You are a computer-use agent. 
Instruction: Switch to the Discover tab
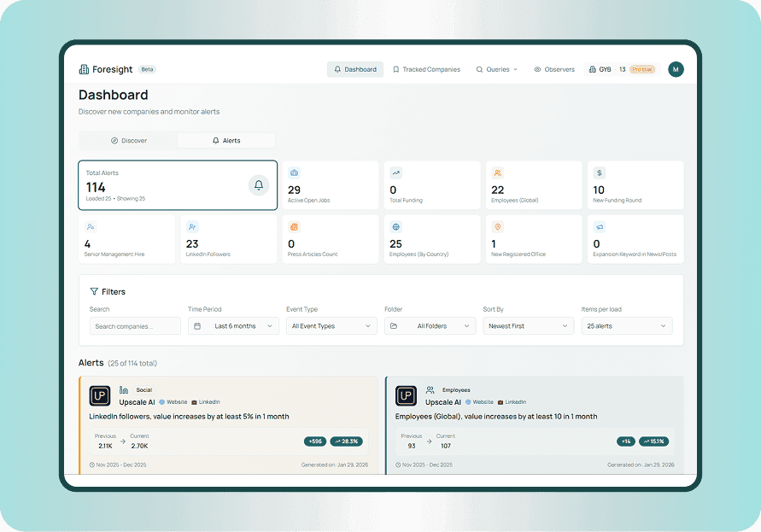pyautogui.click(x=129, y=140)
